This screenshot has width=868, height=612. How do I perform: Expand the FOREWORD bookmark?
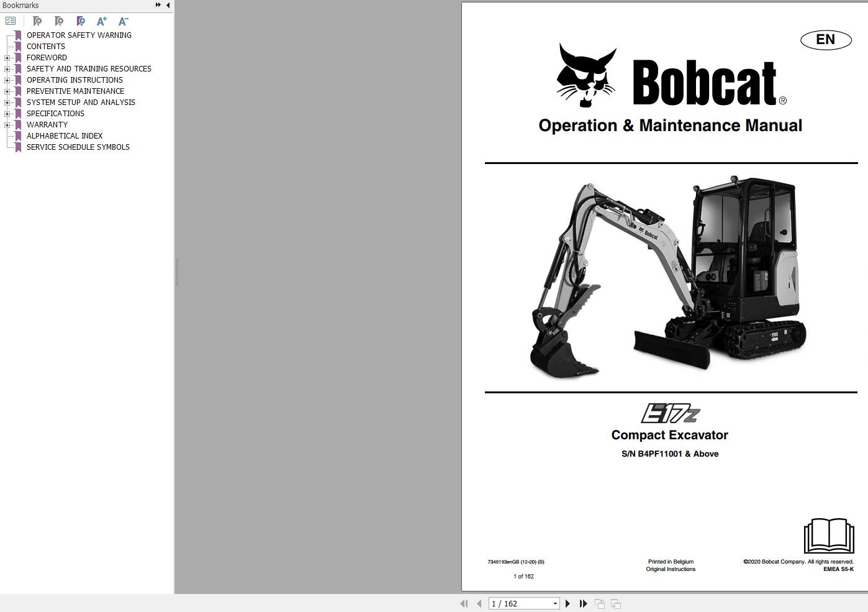pos(7,58)
